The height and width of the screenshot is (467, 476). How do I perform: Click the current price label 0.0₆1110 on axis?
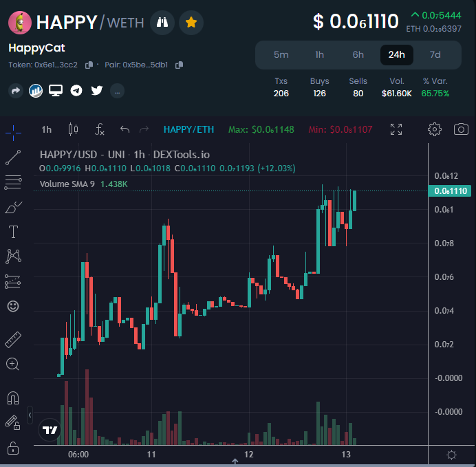pyautogui.click(x=450, y=191)
